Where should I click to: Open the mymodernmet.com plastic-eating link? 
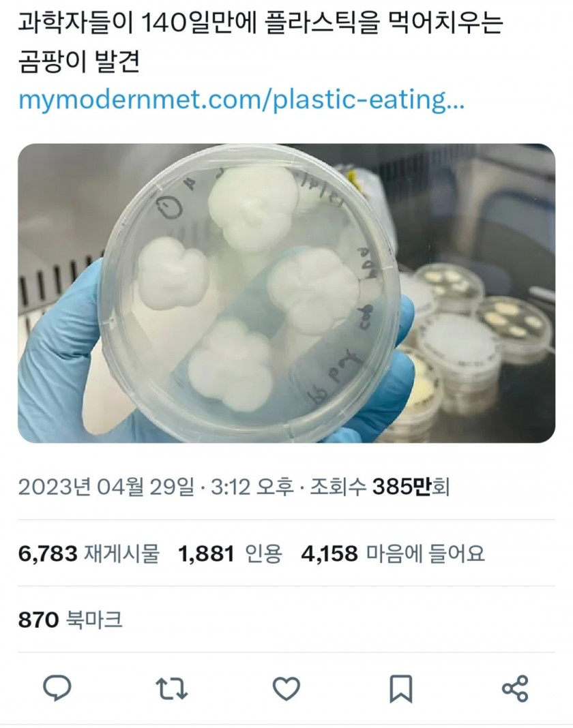point(241,99)
